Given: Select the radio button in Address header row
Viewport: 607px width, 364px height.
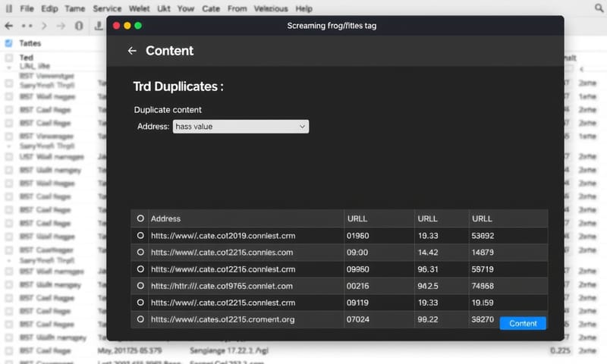Looking at the screenshot, I should point(140,218).
